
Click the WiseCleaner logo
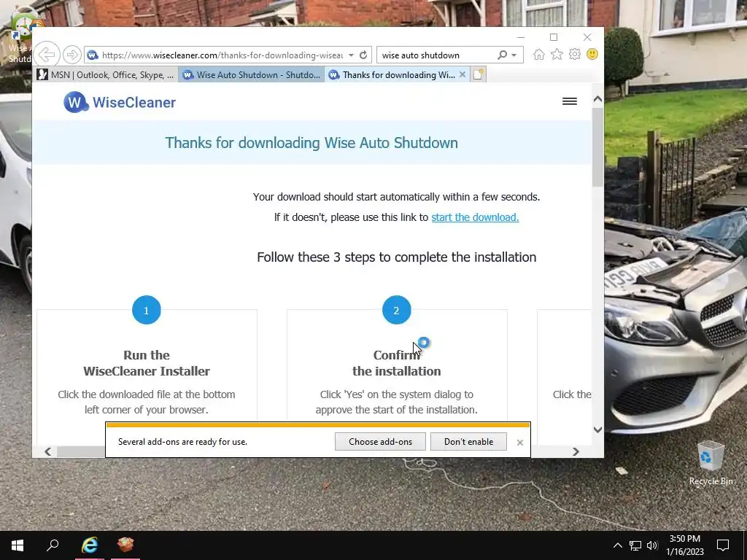tap(120, 102)
